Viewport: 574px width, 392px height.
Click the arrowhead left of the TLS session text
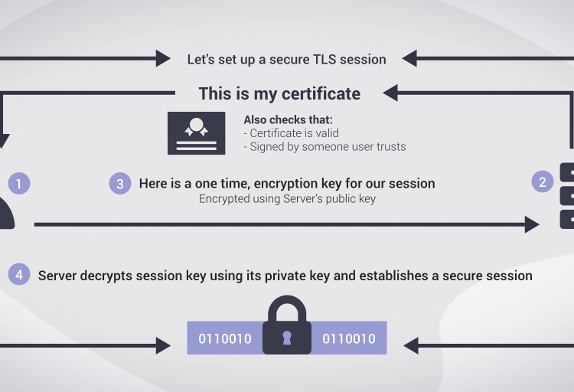tap(163, 58)
